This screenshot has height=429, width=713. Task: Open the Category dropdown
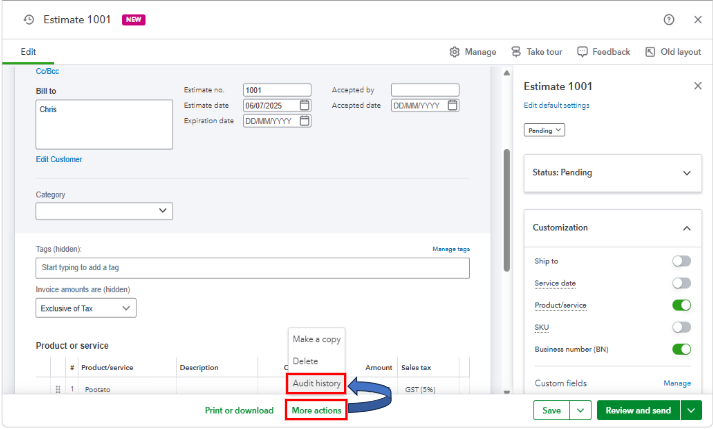(x=104, y=211)
